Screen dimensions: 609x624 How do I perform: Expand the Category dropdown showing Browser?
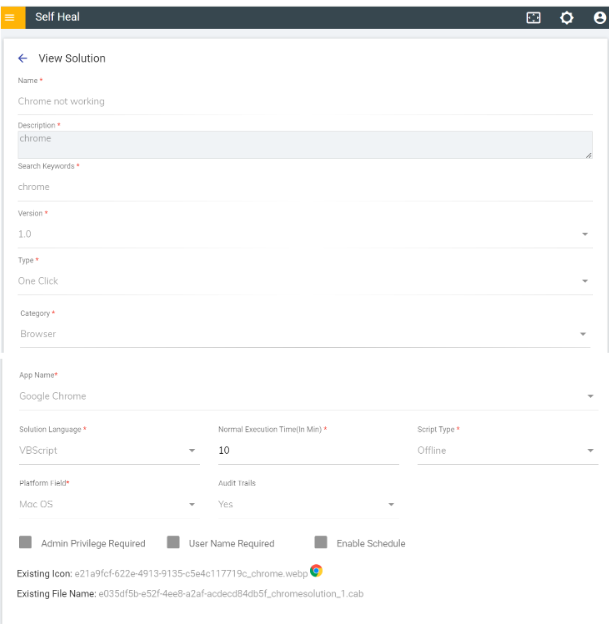(x=584, y=335)
